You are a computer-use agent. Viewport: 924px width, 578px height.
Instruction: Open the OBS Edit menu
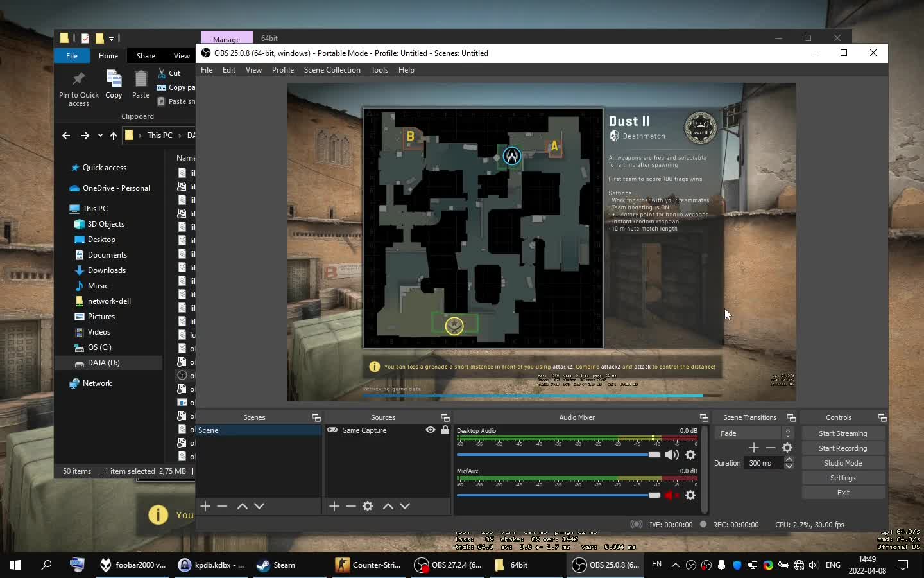[x=229, y=70]
